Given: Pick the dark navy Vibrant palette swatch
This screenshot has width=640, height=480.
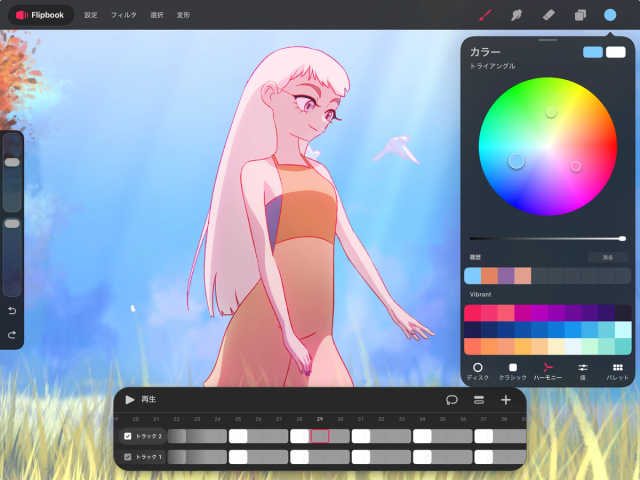Looking at the screenshot, I should (473, 330).
